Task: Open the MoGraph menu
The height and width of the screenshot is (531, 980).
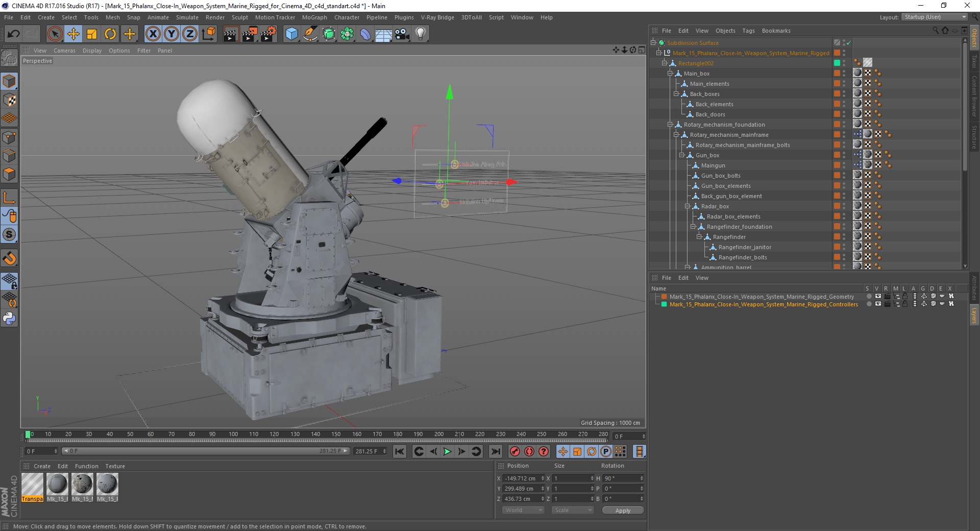Action: click(x=314, y=17)
